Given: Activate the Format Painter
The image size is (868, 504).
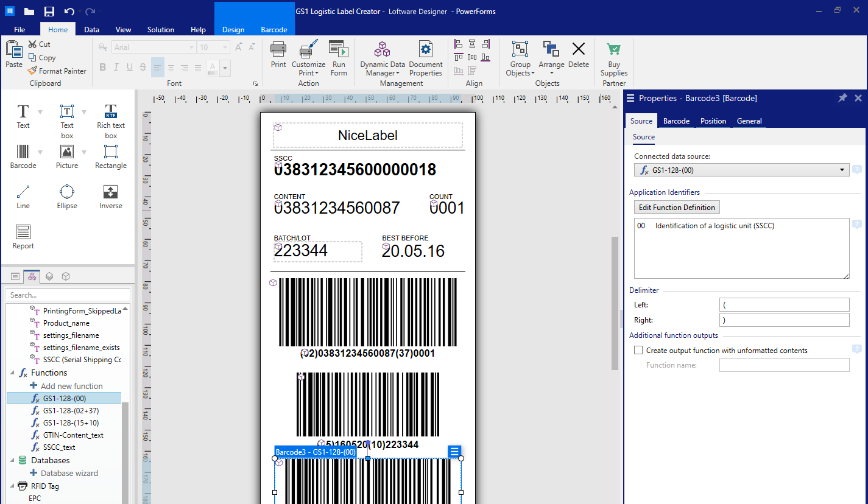Looking at the screenshot, I should point(57,71).
